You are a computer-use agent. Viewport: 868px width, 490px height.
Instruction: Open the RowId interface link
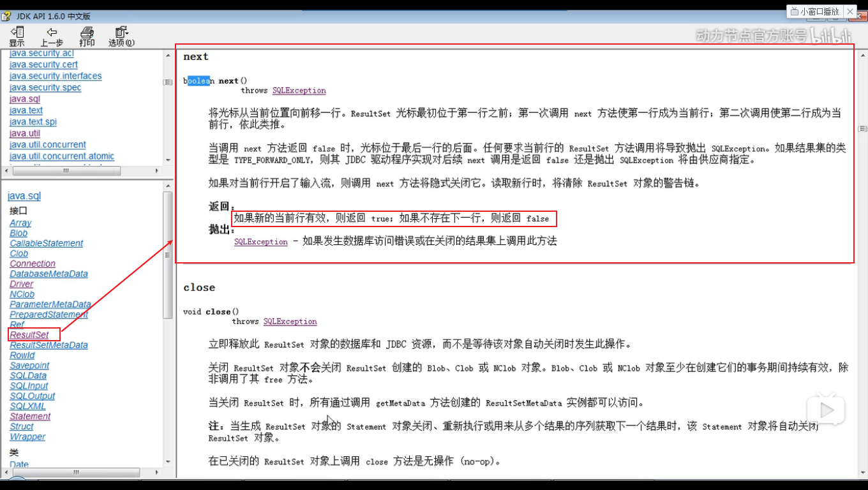point(22,355)
